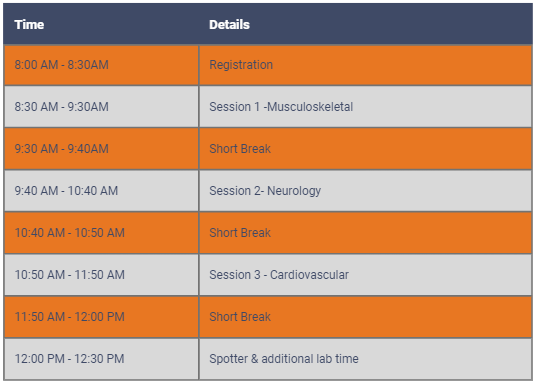Image resolution: width=535 pixels, height=383 pixels.
Task: Click the word Cardiovascular in Session 3
Action: coord(309,275)
